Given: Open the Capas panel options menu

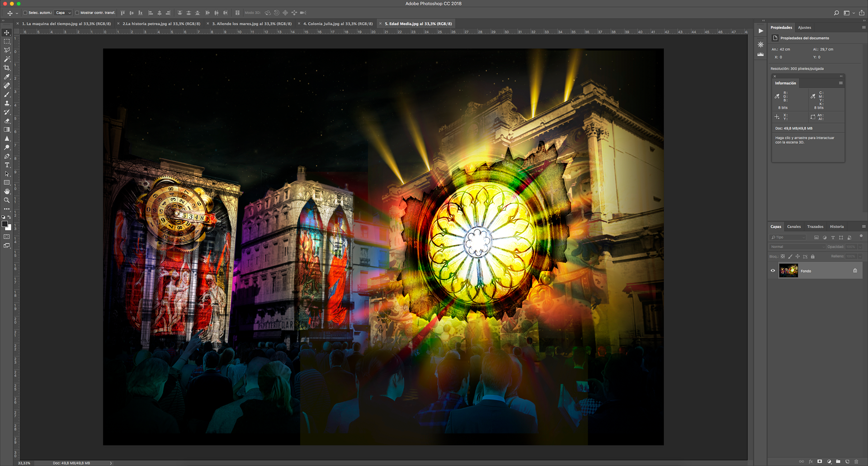Looking at the screenshot, I should pos(863,226).
